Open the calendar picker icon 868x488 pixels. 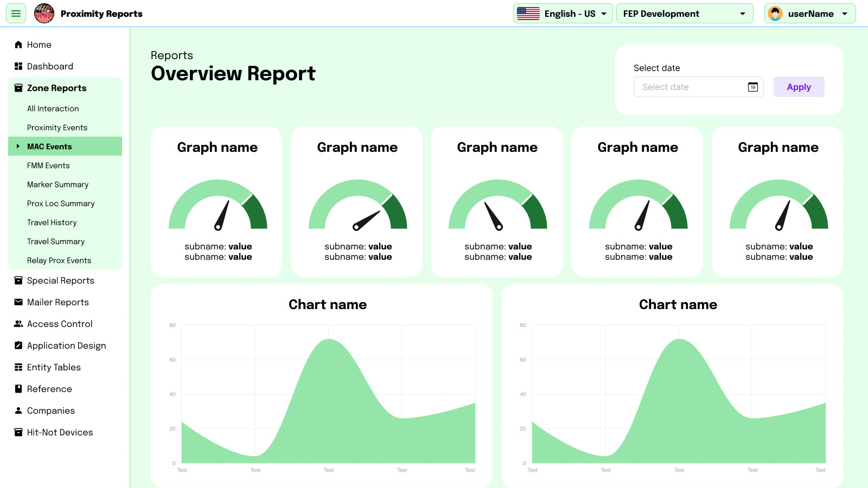point(752,87)
